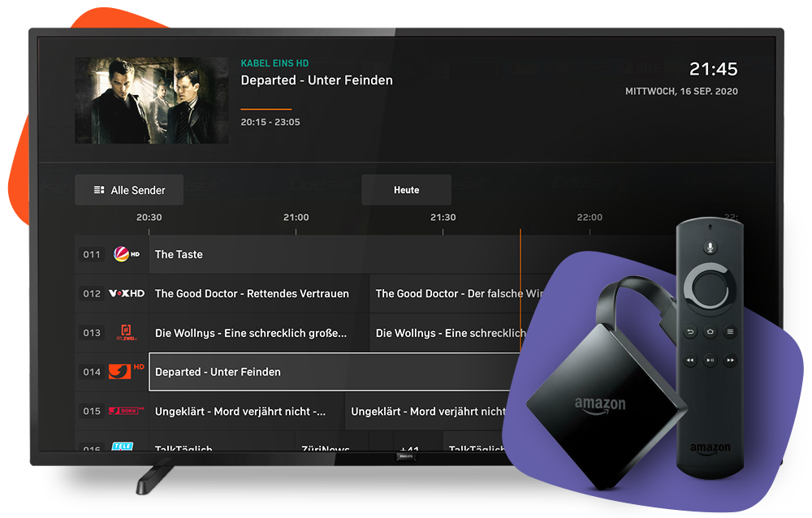Click the play/pause button on the remote
Screen dimensions: 812x518
710,360
